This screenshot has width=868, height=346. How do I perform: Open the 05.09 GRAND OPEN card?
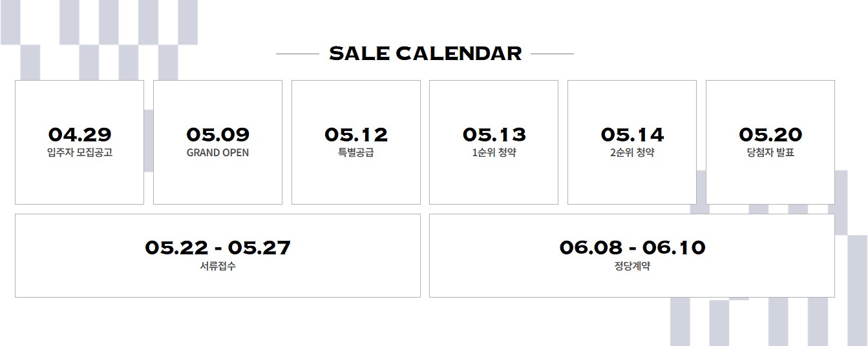218,142
